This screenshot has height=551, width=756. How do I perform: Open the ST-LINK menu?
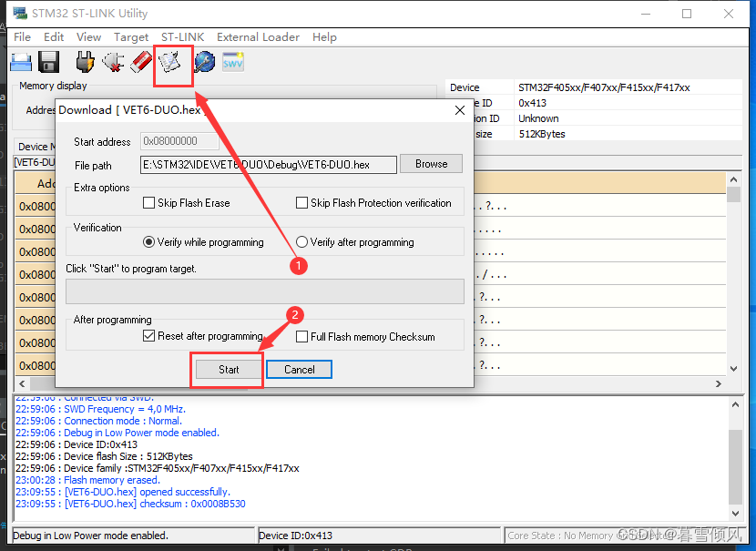[x=183, y=37]
